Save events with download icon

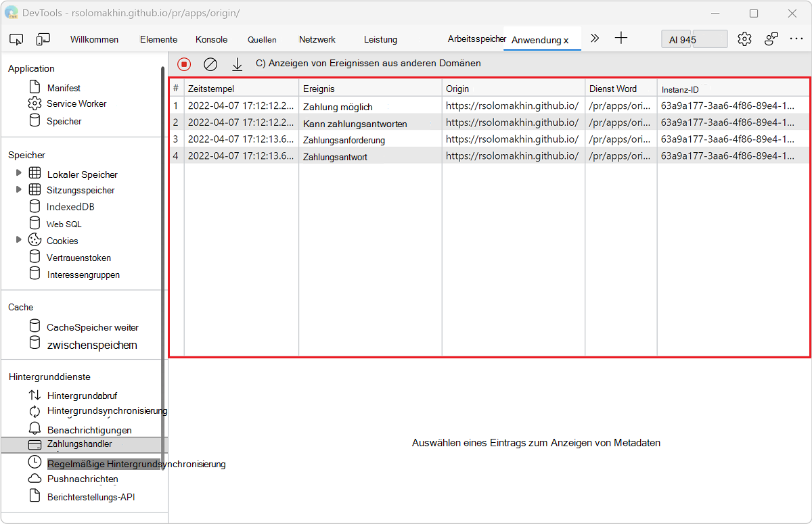[237, 64]
